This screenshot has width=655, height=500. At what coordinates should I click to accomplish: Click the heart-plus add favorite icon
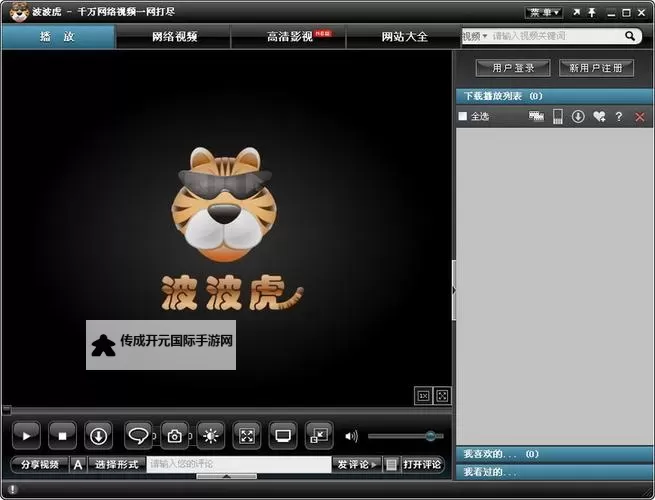pyautogui.click(x=599, y=116)
